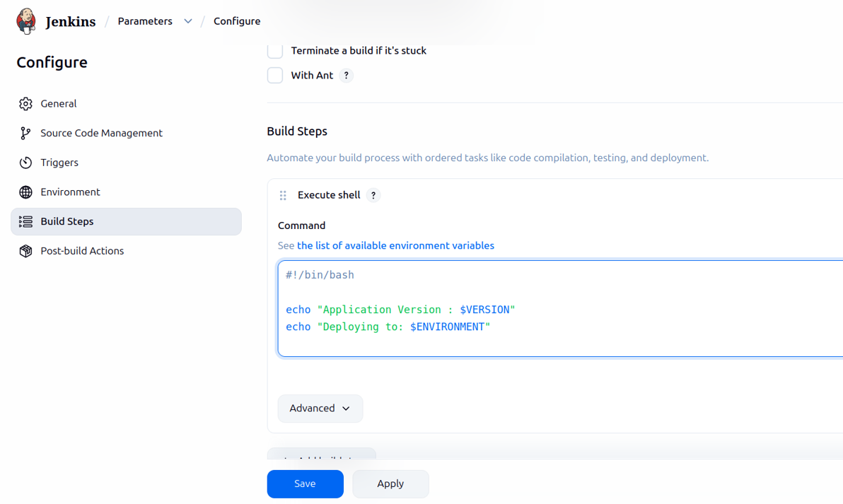
Task: Click the Source Code Management branch icon
Action: pos(25,133)
